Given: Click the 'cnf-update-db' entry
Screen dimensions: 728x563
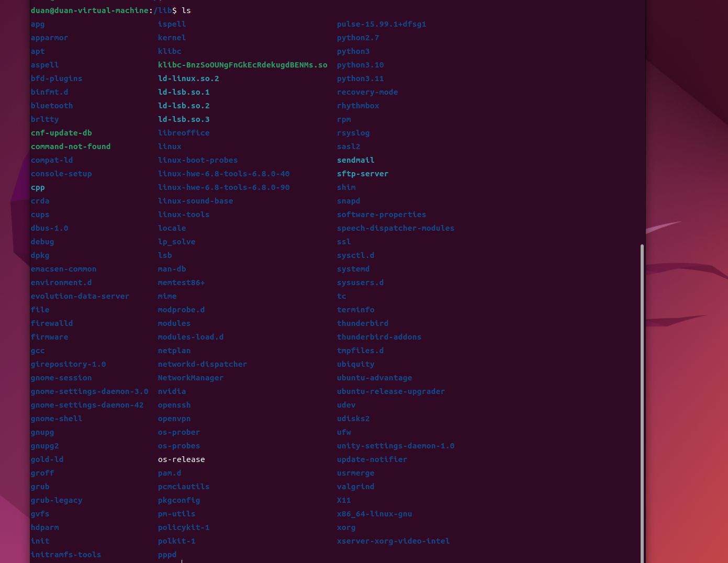Looking at the screenshot, I should pos(61,133).
